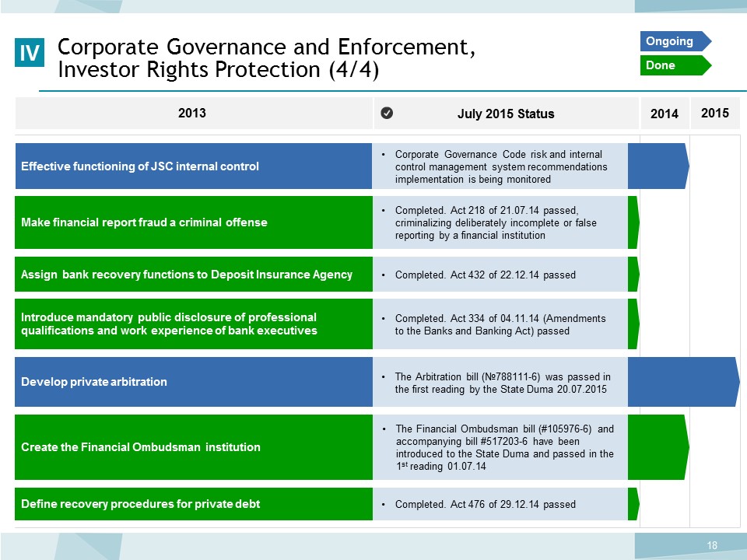Select the green Done legend arrow
This screenshot has width=747, height=560.
point(675,65)
